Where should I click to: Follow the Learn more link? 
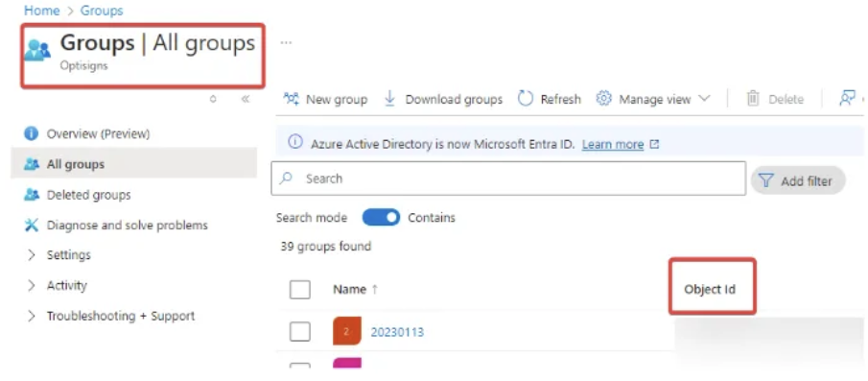click(613, 145)
